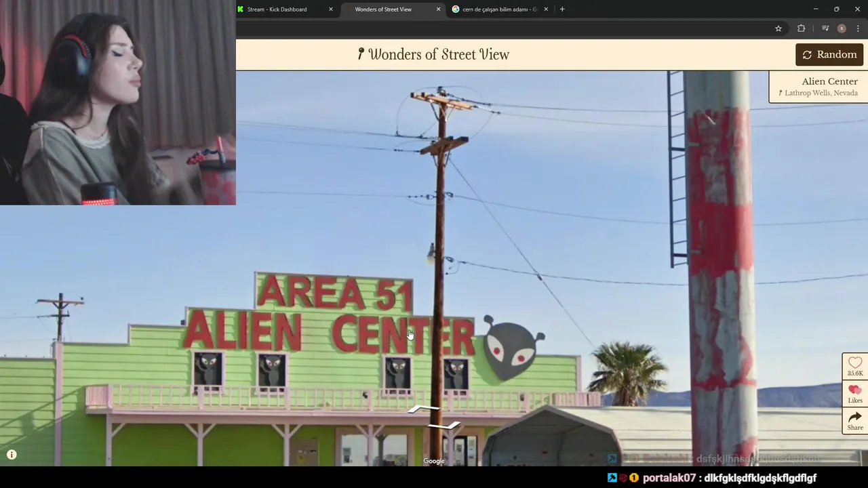
Task: Open the media control icon in toolbar
Action: (x=825, y=28)
